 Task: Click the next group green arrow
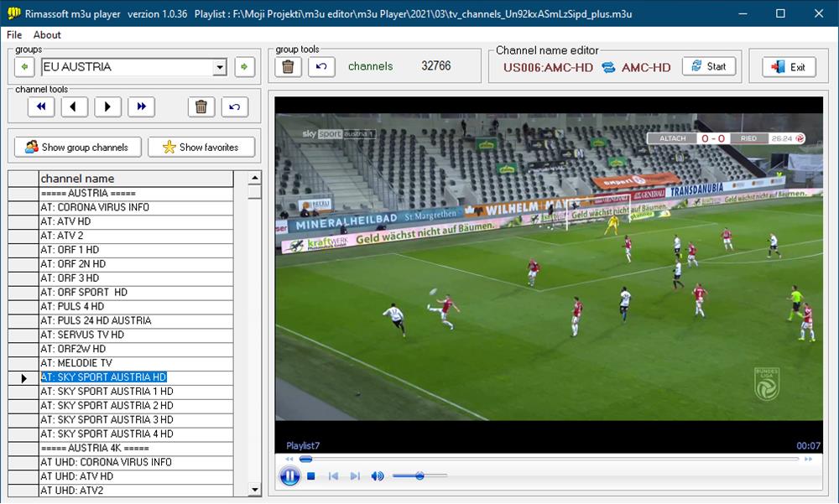coord(244,67)
